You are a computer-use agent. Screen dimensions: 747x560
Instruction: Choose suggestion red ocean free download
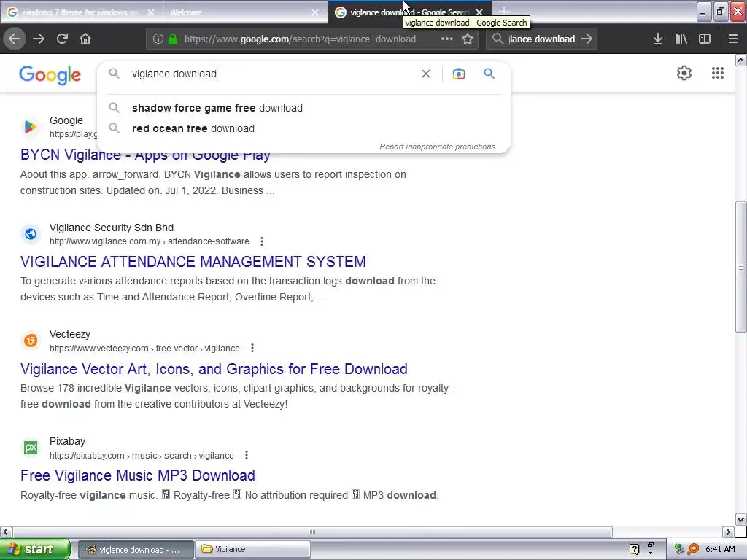coord(193,128)
